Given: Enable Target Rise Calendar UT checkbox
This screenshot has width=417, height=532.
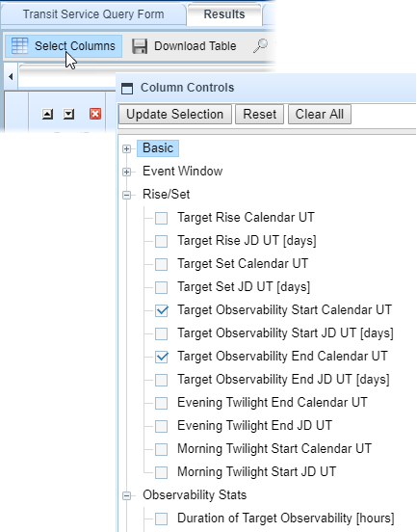Looking at the screenshot, I should pos(162,218).
